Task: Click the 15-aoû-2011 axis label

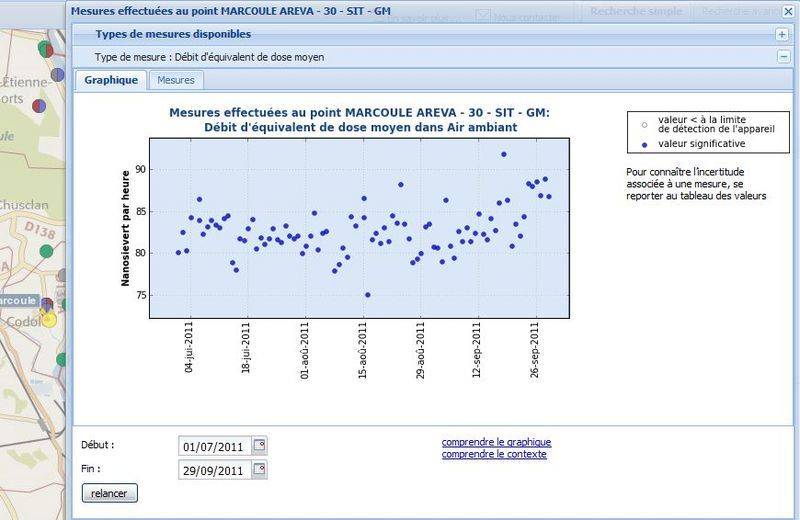Action: (363, 350)
